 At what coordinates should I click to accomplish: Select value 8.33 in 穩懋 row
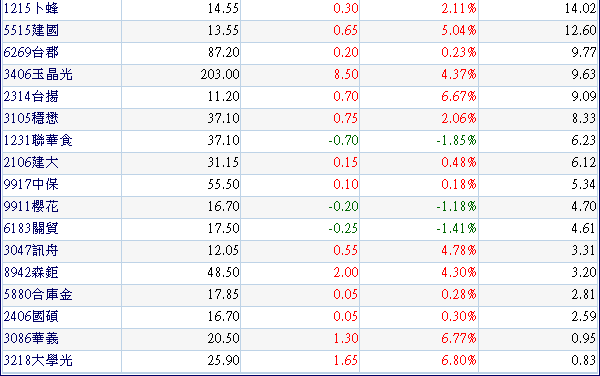tap(584, 118)
